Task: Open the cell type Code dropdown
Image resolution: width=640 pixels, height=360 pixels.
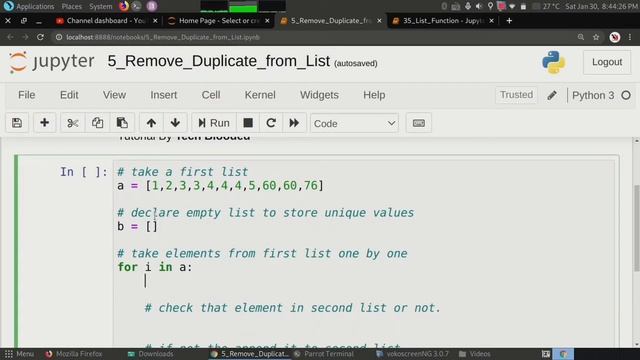Action: point(354,123)
